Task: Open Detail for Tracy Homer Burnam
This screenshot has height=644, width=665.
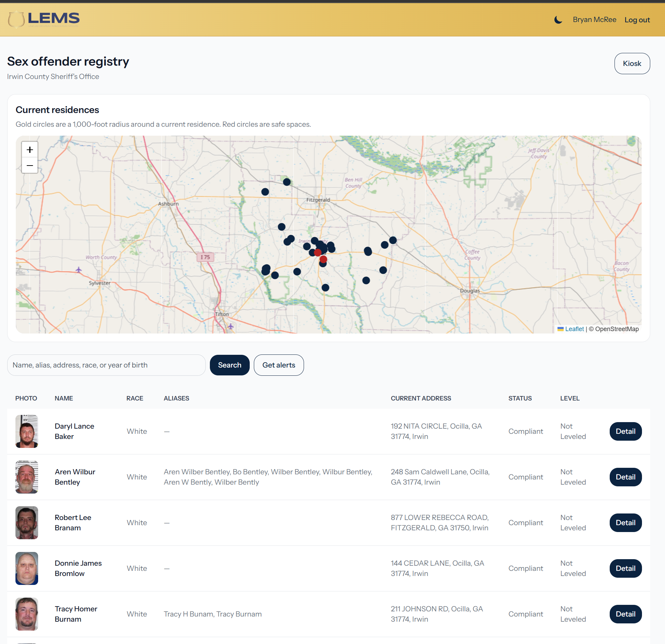Action: [x=625, y=614]
